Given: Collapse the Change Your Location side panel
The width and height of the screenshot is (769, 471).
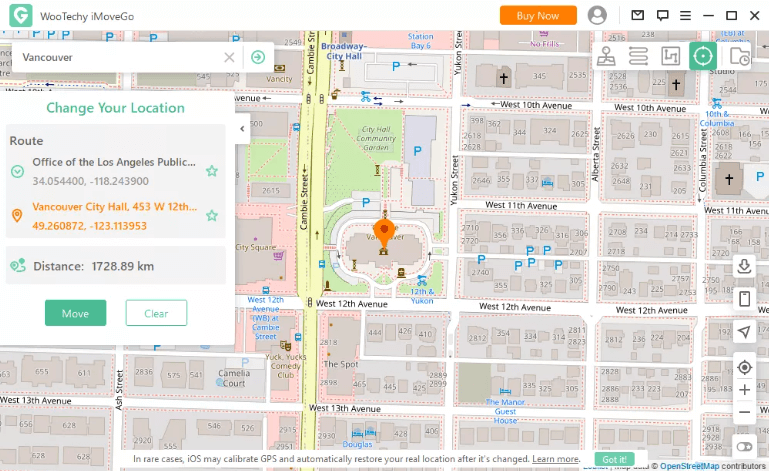Looking at the screenshot, I should tap(242, 129).
